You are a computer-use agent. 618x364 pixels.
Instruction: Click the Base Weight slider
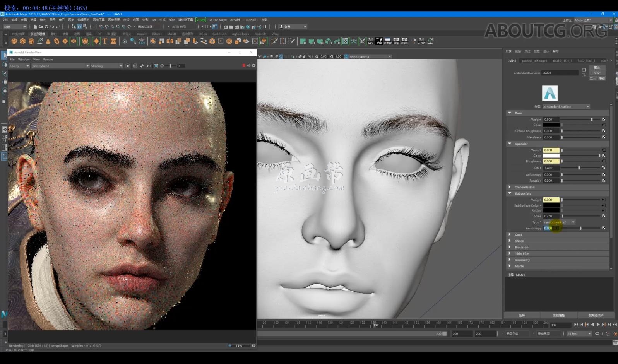(x=580, y=120)
